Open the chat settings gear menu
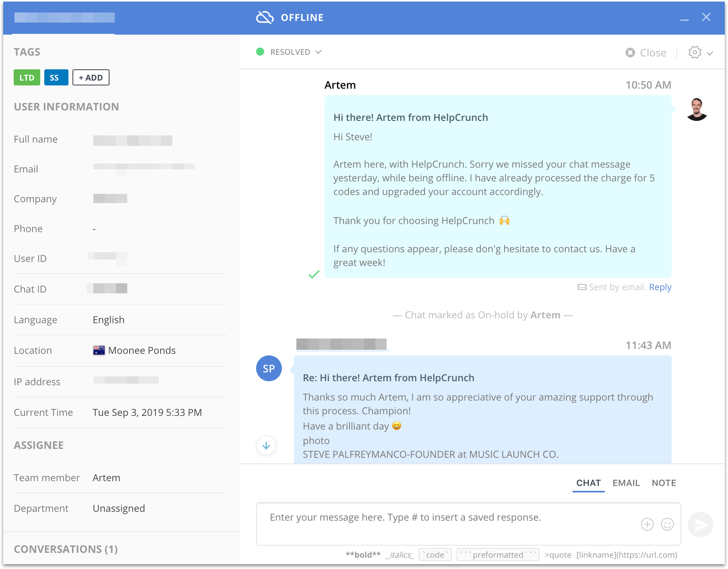728x569 pixels. [695, 52]
